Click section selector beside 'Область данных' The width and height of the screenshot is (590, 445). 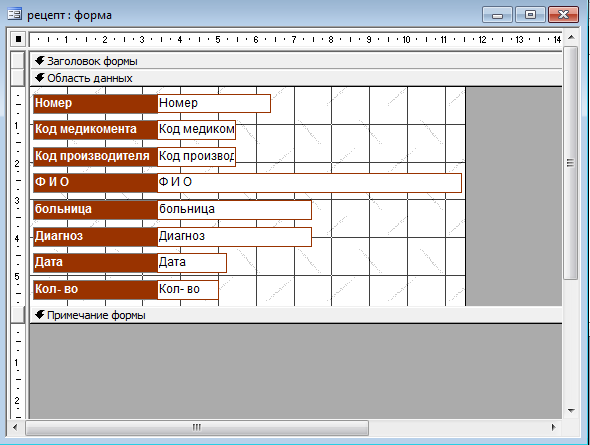click(x=18, y=77)
